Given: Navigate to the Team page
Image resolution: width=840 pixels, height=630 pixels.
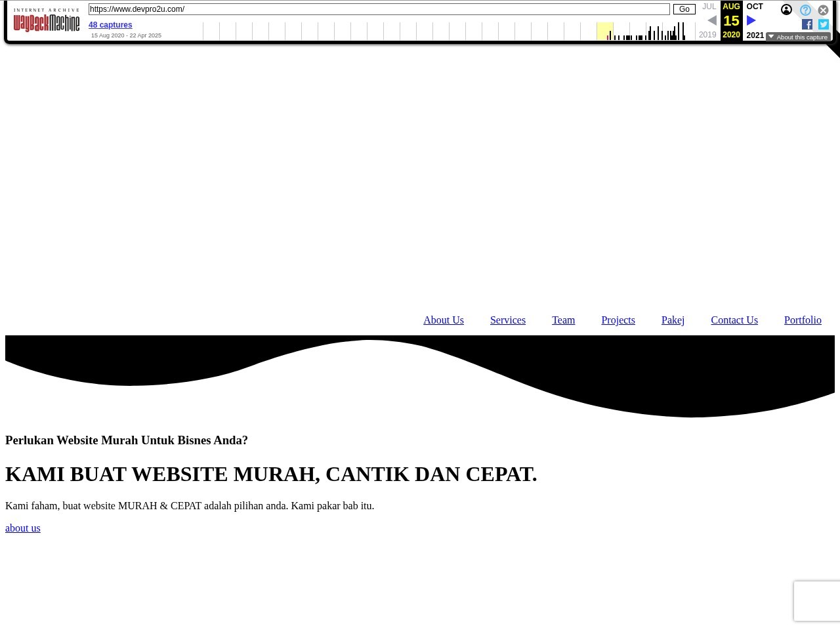Looking at the screenshot, I should tap(563, 320).
